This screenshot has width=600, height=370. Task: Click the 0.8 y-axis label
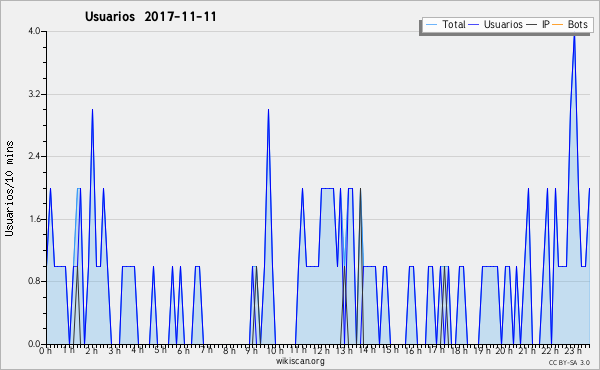(x=34, y=281)
